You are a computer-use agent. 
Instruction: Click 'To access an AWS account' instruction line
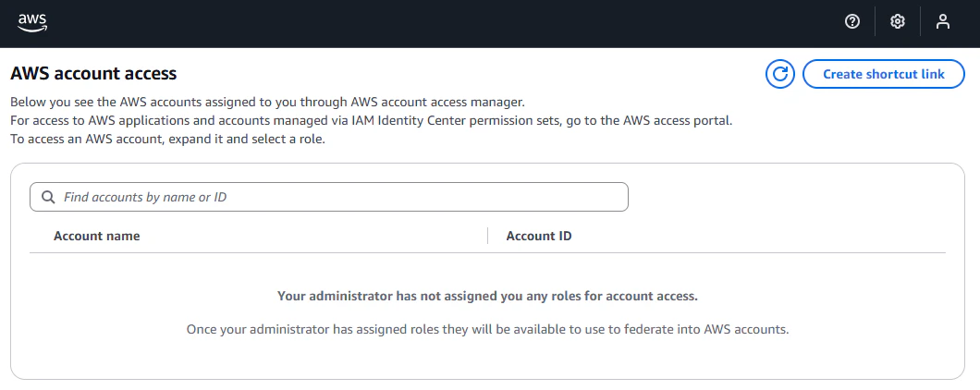[167, 140]
